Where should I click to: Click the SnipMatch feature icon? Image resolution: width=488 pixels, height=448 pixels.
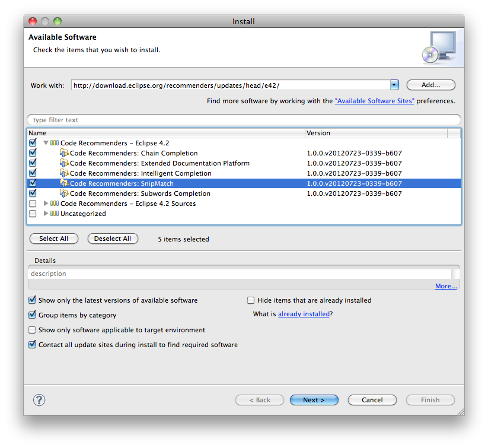pos(64,183)
